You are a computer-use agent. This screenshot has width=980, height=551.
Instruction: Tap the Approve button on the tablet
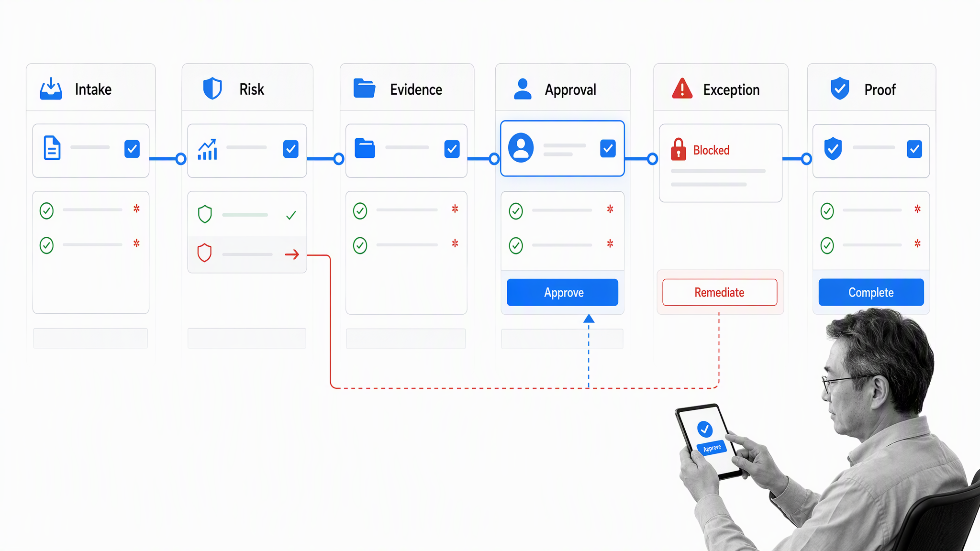(712, 448)
